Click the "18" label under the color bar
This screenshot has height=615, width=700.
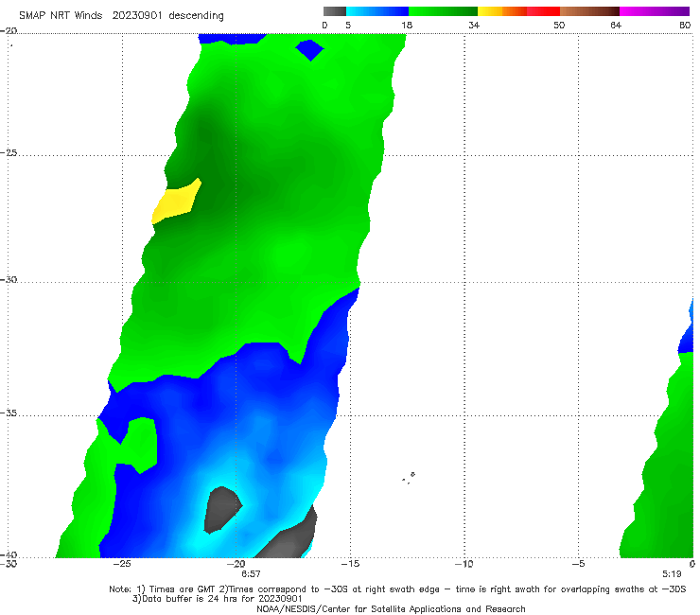[x=407, y=25]
